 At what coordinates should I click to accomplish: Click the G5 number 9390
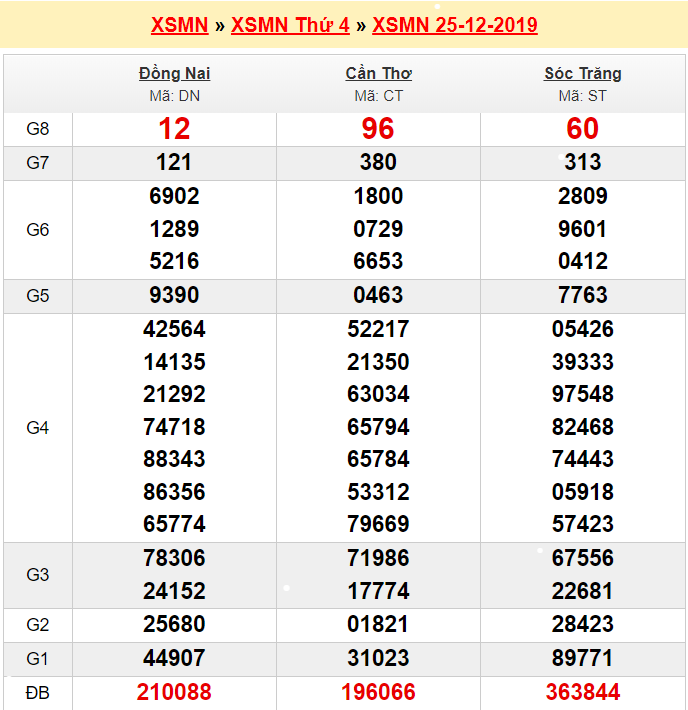click(x=174, y=295)
